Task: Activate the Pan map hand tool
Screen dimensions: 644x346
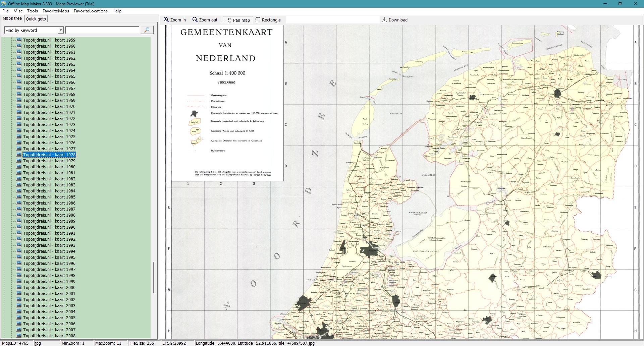Action: tap(229, 20)
